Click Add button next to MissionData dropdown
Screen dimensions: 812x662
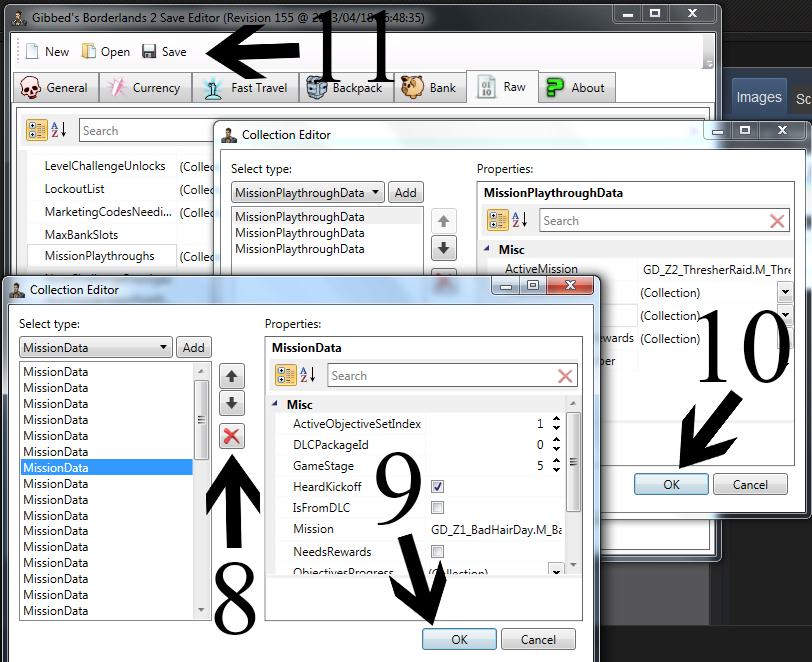[193, 348]
